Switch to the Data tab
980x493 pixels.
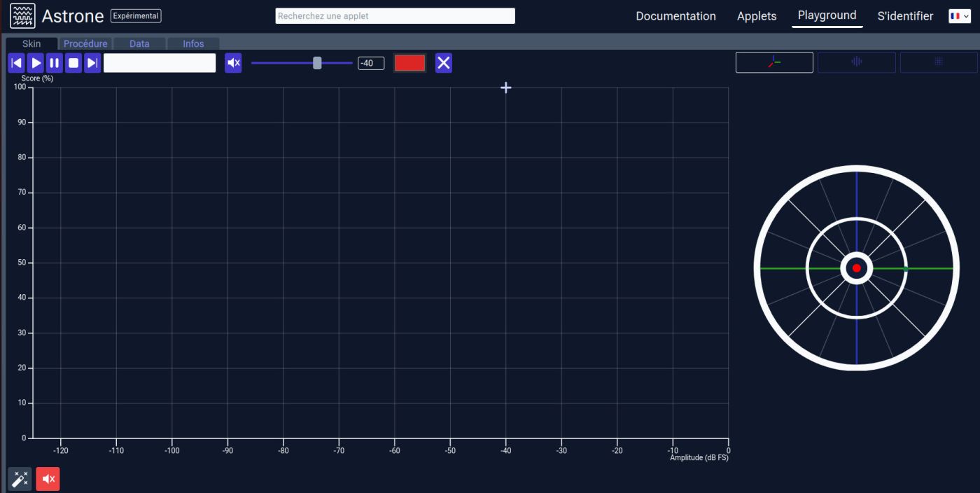point(139,43)
